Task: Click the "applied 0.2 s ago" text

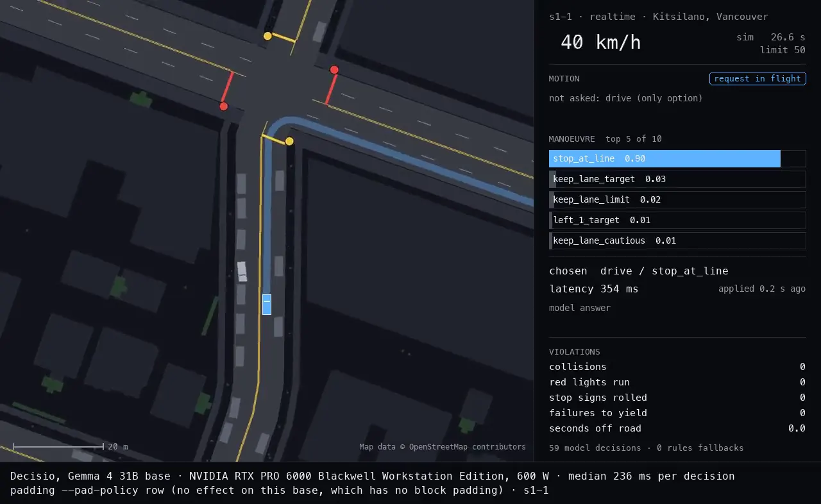Action: point(762,289)
